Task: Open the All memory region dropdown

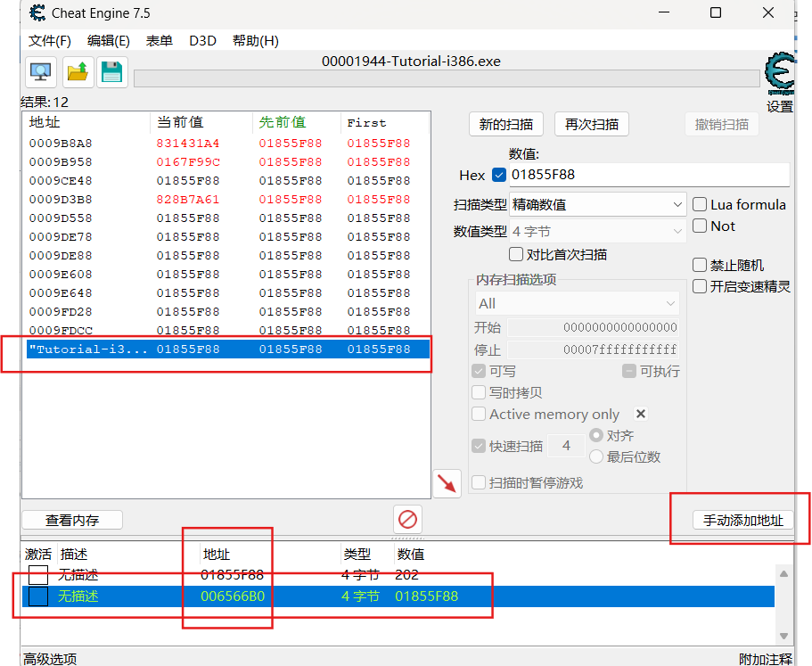Action: [x=577, y=303]
